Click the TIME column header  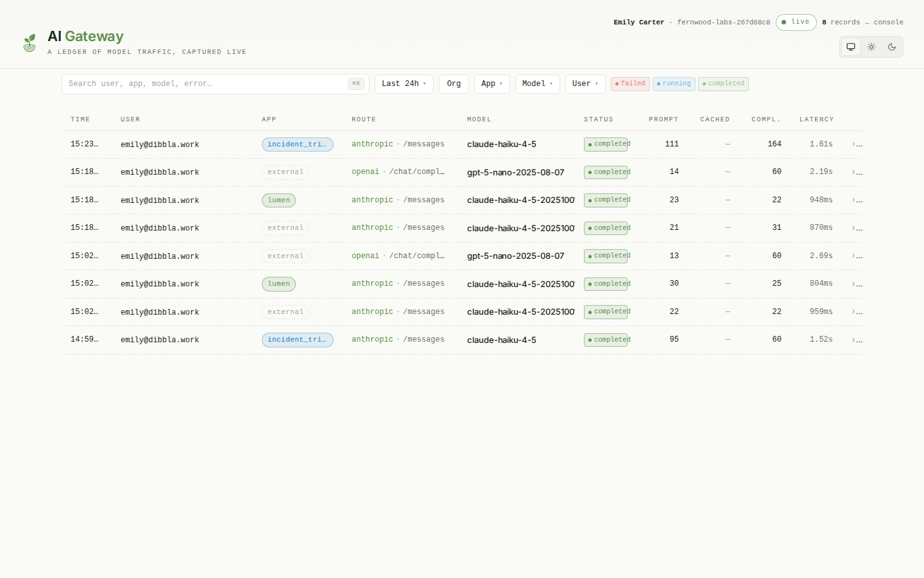tap(80, 119)
